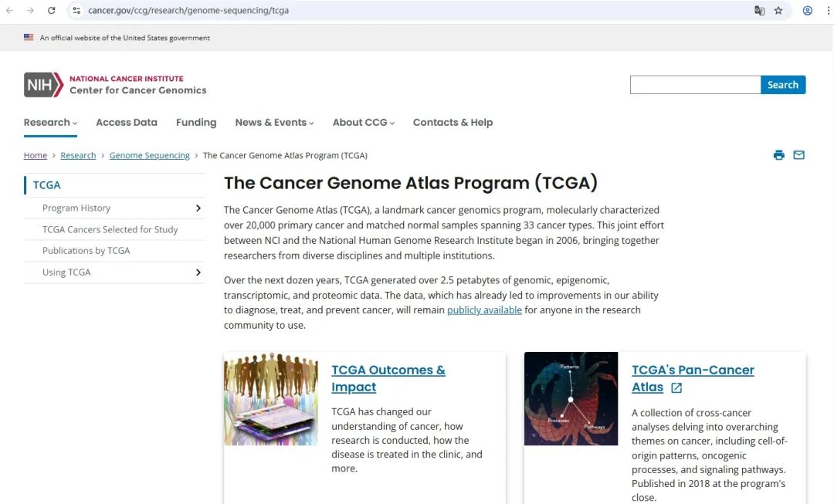This screenshot has width=834, height=504.
Task: Reload the page
Action: pyautogui.click(x=51, y=10)
